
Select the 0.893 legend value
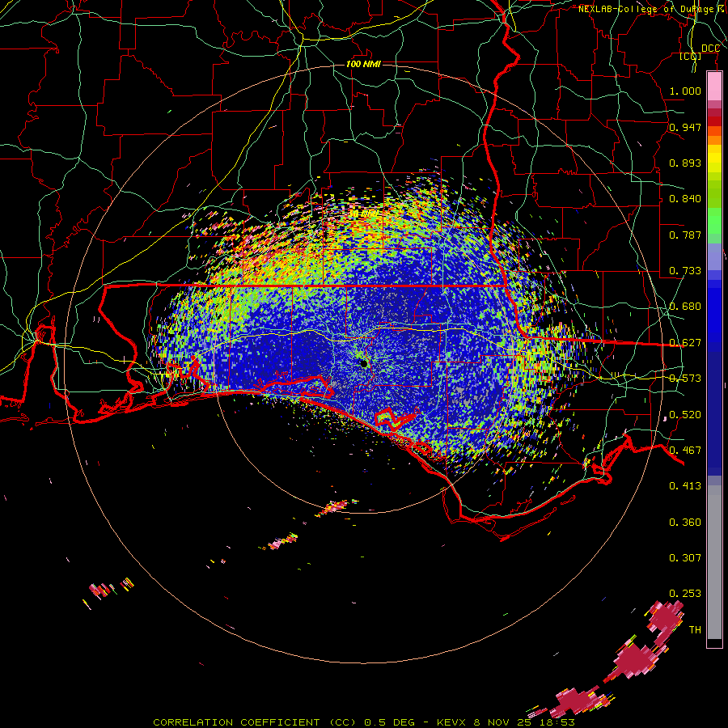[x=685, y=163]
